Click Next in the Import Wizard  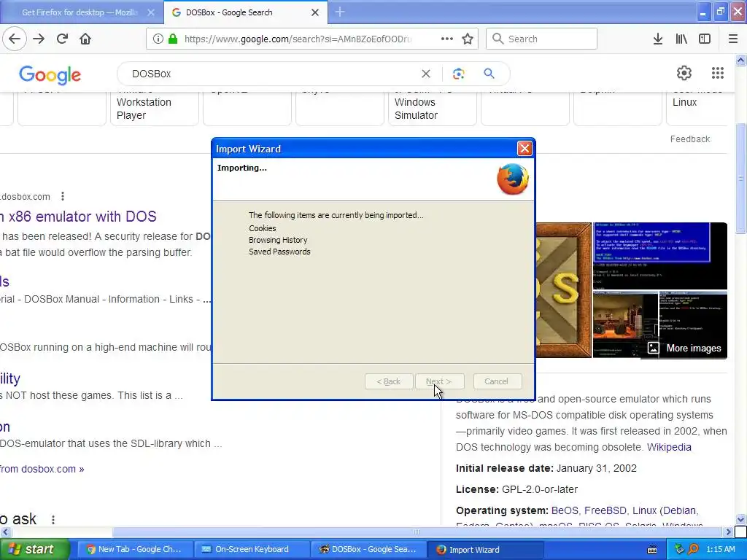tap(439, 381)
